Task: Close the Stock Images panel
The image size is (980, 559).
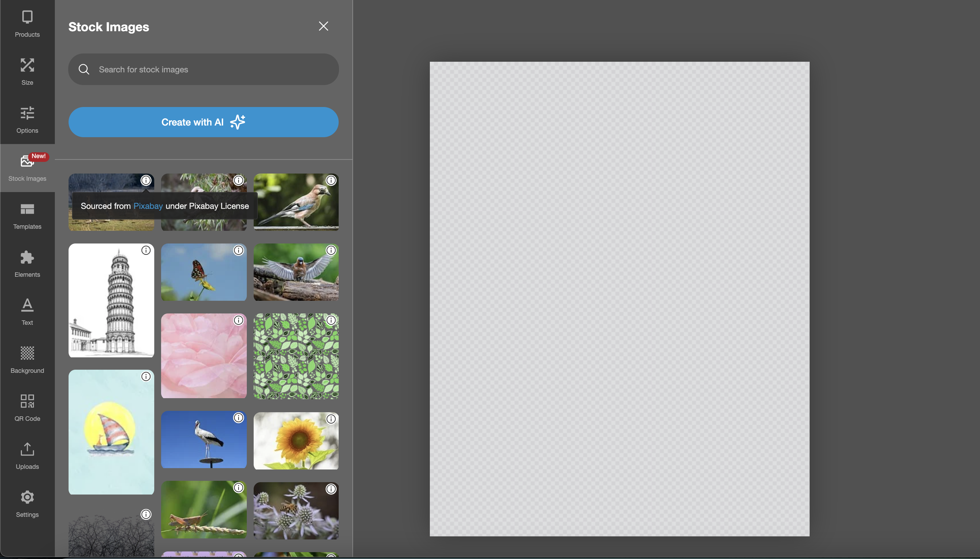Action: coord(324,26)
